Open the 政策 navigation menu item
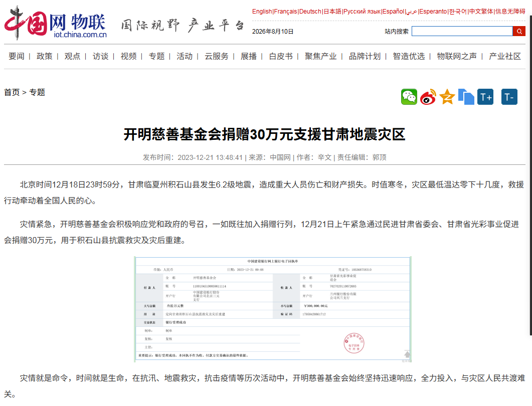Image resolution: width=532 pixels, height=406 pixels. pos(45,56)
